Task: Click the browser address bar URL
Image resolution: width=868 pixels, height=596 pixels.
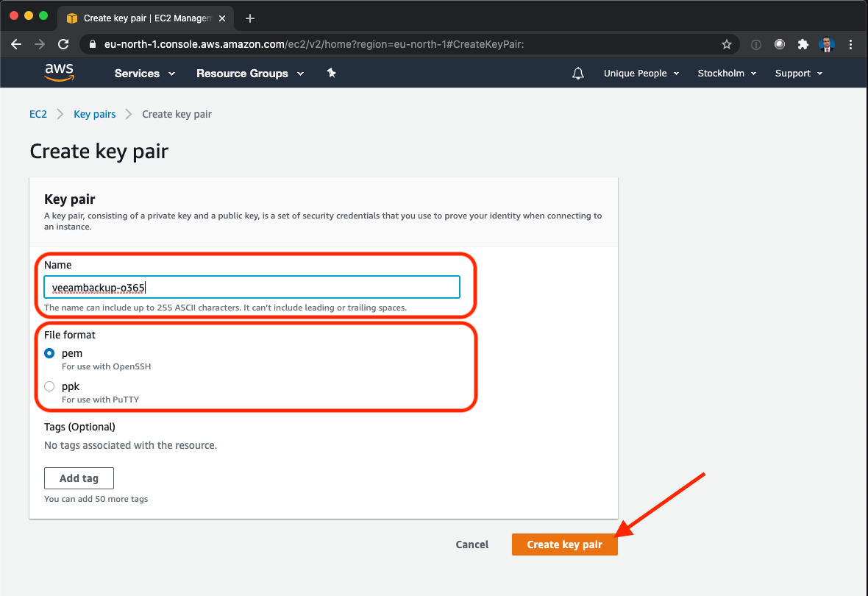Action: coord(314,44)
